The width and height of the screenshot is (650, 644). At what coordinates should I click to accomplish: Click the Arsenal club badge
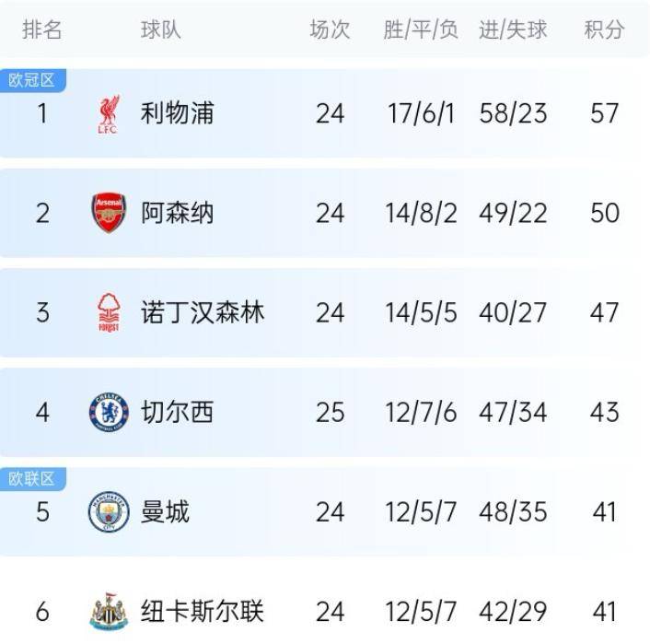point(109,213)
